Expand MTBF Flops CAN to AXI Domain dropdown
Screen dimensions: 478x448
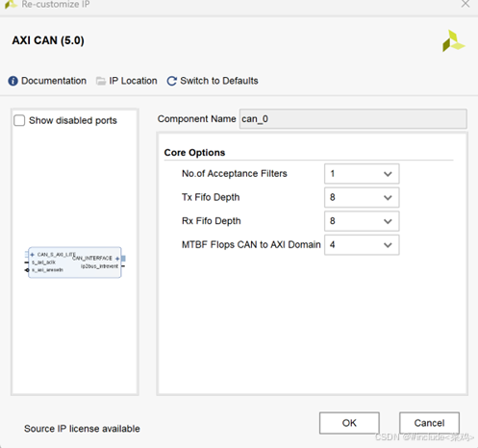[362, 245]
